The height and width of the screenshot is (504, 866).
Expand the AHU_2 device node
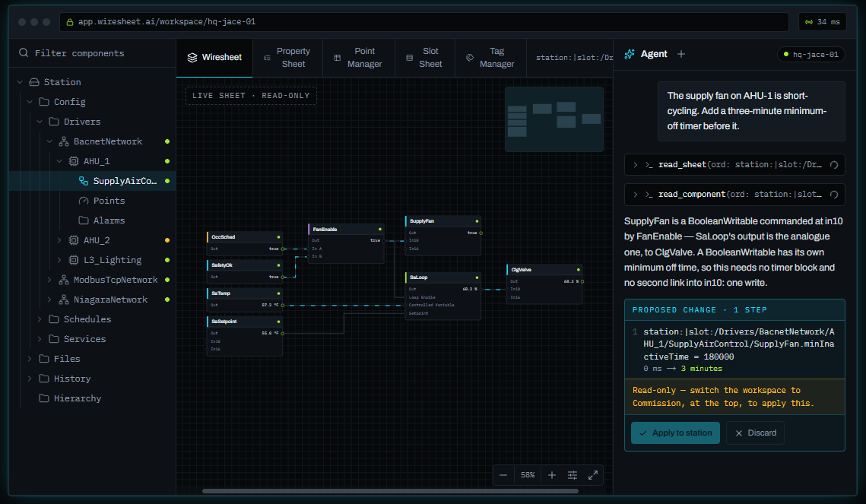coord(59,240)
